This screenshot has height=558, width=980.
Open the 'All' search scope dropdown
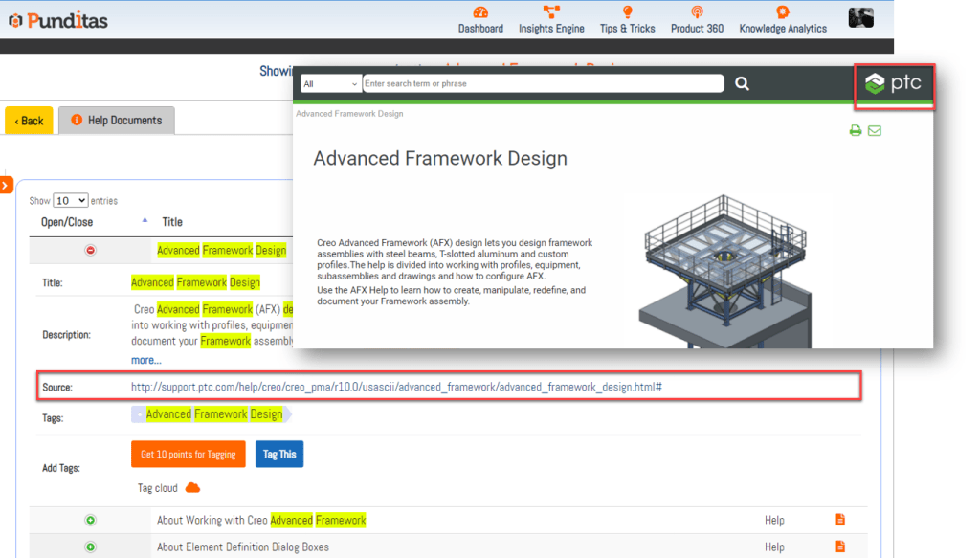[x=330, y=84]
